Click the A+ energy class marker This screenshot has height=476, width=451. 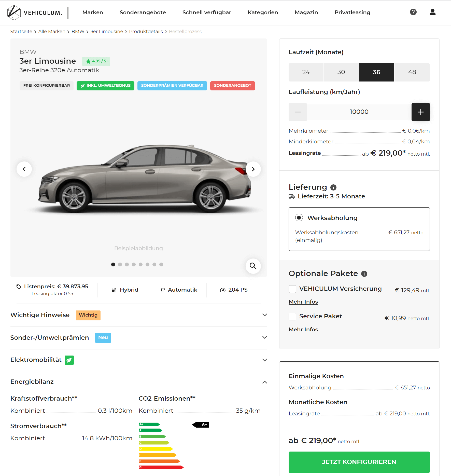tap(200, 425)
